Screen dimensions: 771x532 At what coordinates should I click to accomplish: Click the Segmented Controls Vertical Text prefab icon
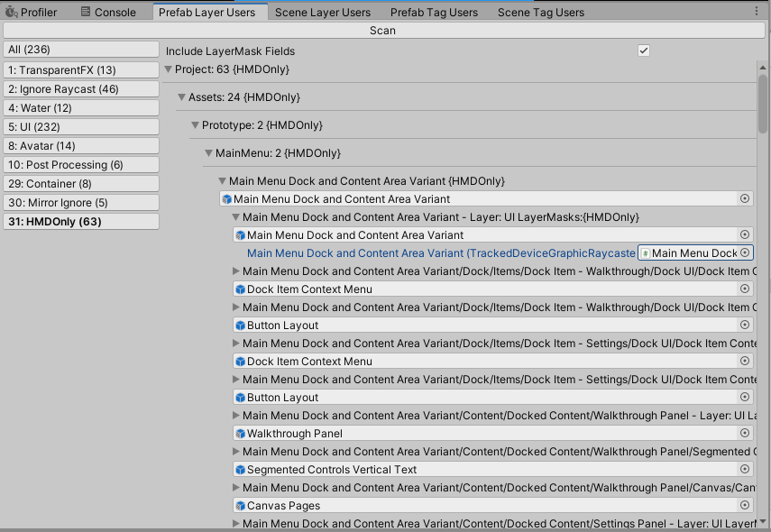coord(241,470)
